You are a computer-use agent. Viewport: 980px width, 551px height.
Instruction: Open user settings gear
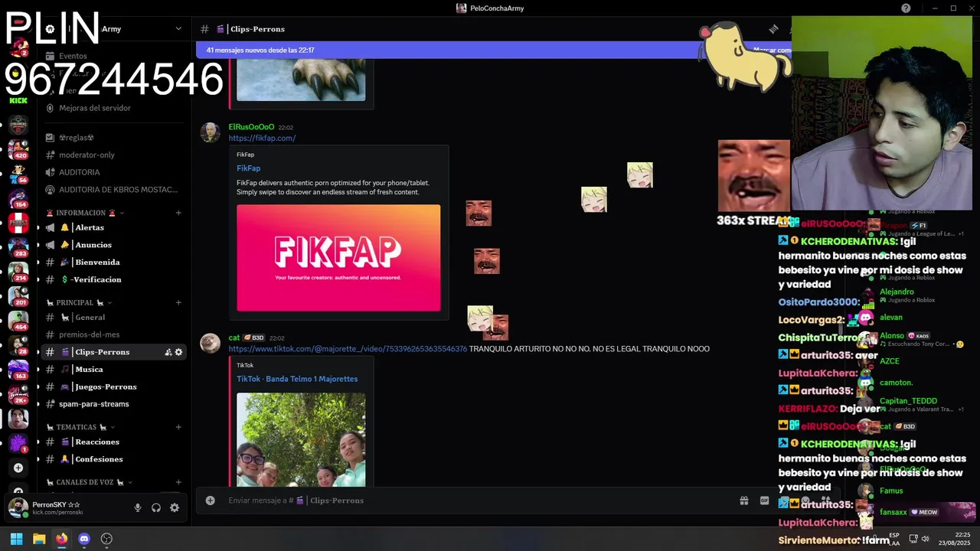coord(175,507)
